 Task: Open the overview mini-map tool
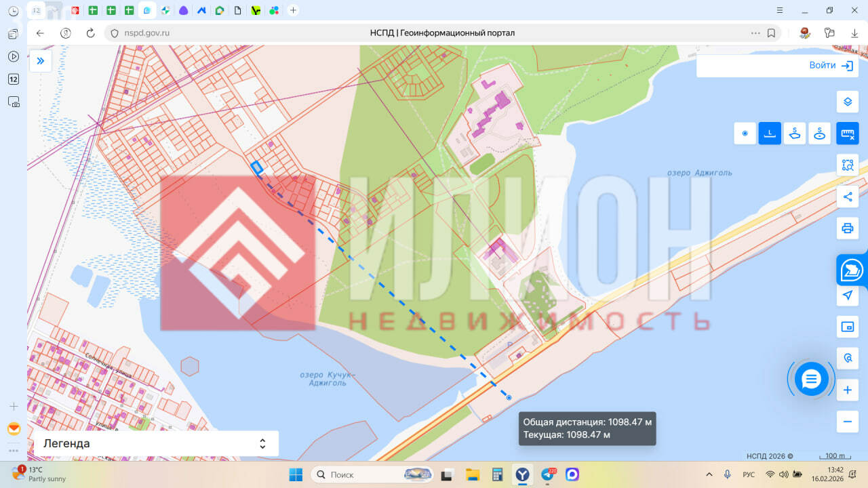point(847,327)
